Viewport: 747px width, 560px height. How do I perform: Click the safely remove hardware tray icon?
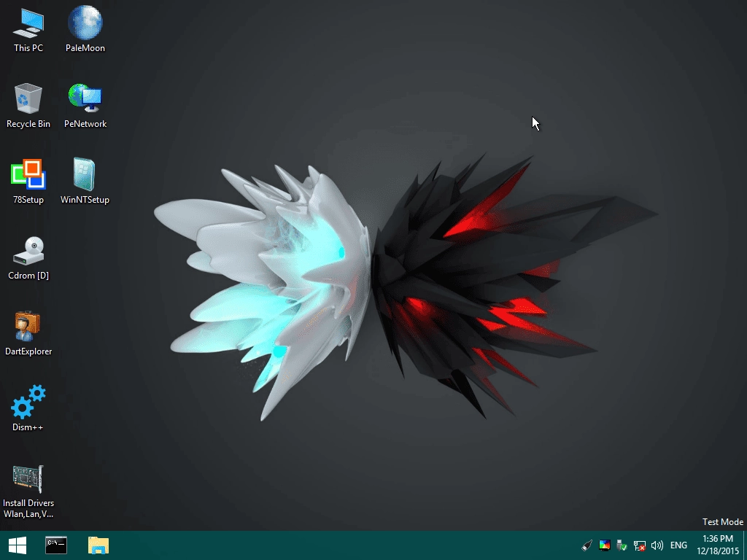(x=622, y=545)
